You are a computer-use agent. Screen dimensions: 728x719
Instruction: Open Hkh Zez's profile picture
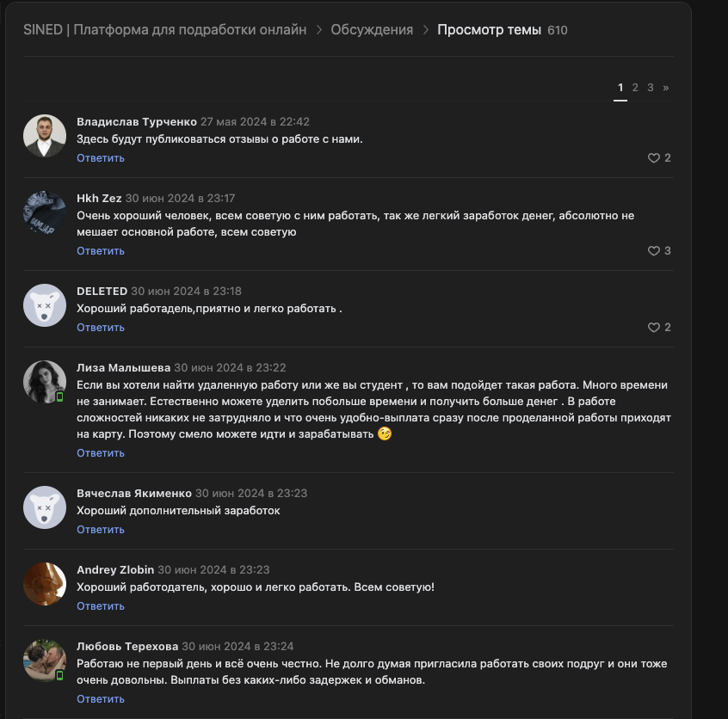pyautogui.click(x=45, y=212)
